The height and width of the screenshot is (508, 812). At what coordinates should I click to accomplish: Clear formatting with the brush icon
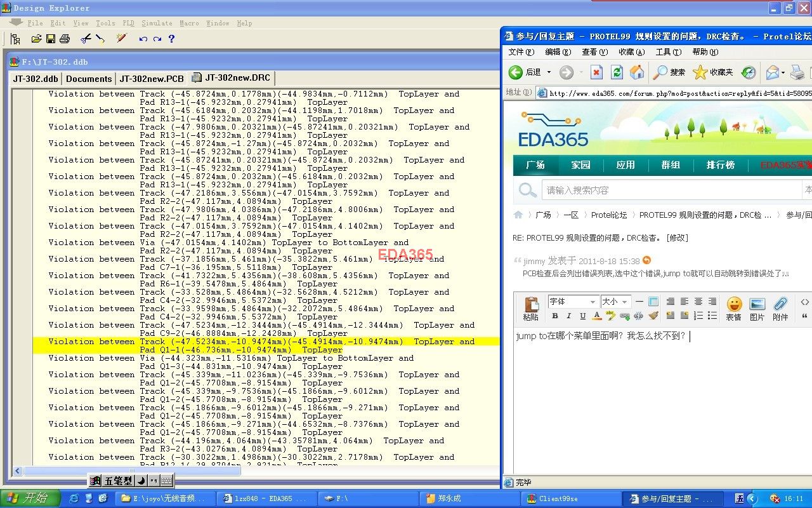click(653, 316)
